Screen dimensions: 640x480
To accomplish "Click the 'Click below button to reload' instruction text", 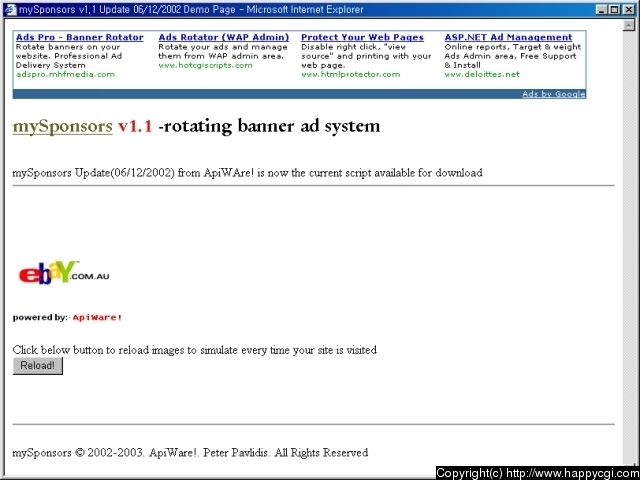I will (195, 350).
